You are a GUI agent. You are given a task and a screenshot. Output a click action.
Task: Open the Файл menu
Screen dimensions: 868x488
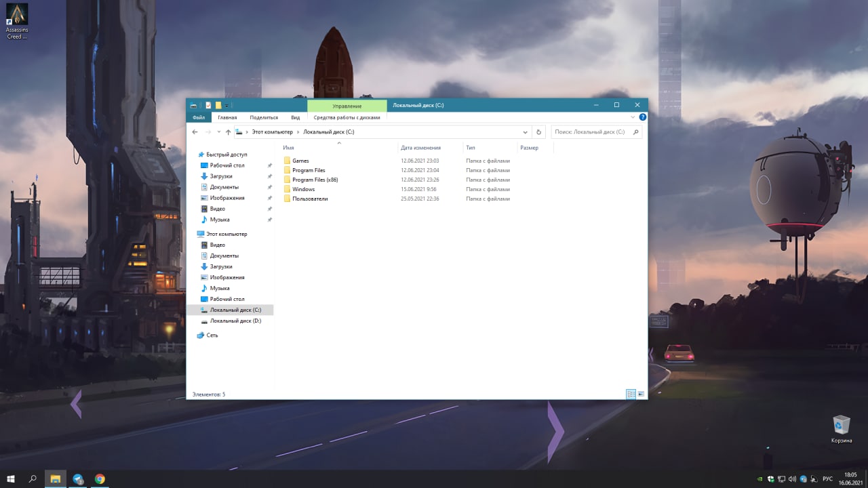[x=199, y=117]
